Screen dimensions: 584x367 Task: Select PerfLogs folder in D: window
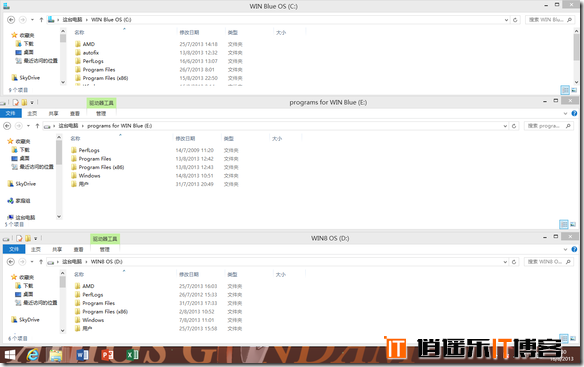(x=89, y=295)
